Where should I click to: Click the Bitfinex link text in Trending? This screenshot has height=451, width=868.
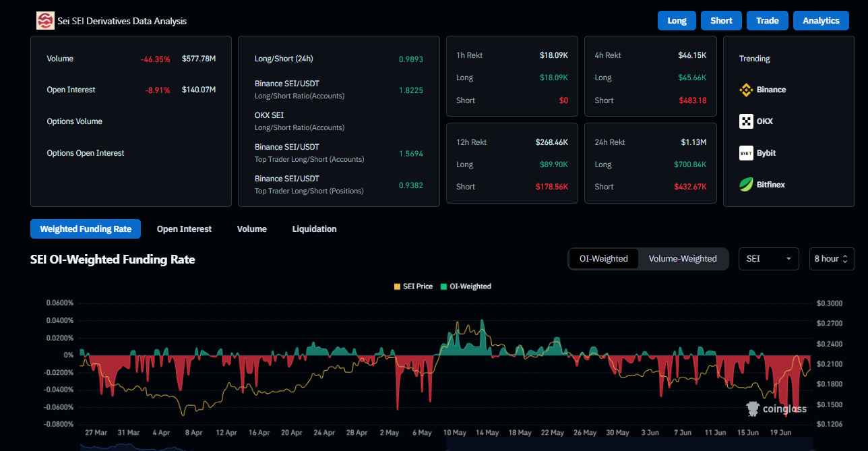[771, 184]
